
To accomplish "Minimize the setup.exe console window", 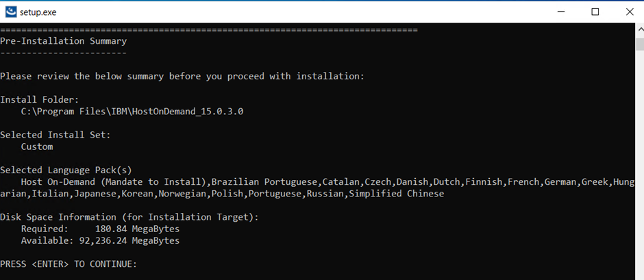I will coord(562,11).
